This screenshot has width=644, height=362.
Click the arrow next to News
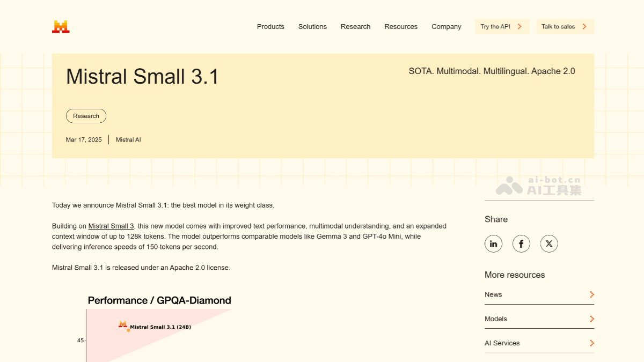[591, 294]
